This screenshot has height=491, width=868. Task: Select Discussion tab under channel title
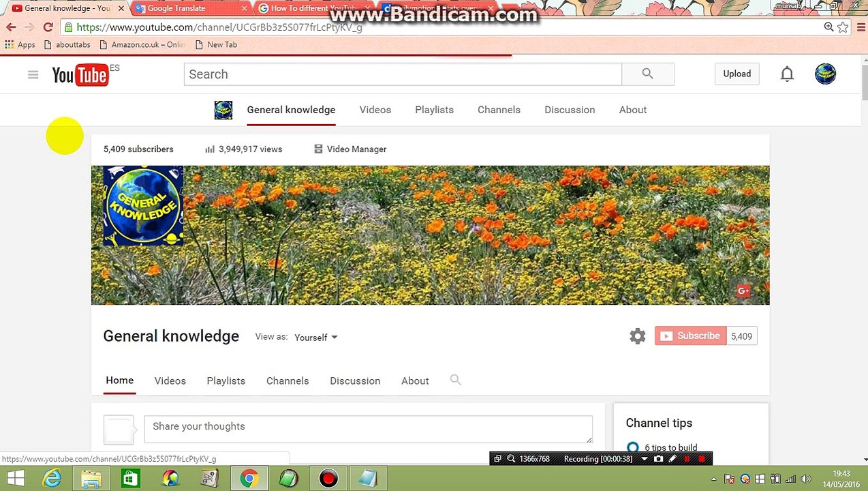(x=355, y=381)
